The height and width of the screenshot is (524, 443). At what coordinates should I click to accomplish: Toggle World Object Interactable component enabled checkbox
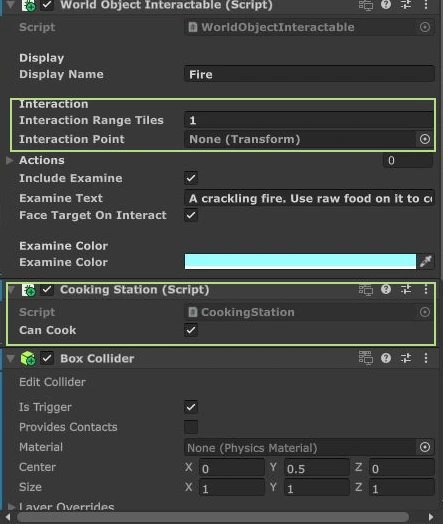click(x=47, y=5)
